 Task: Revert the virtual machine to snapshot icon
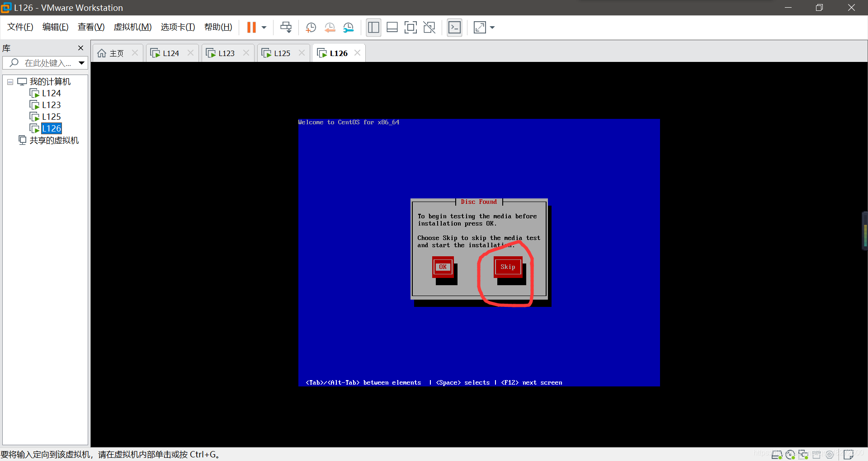330,28
